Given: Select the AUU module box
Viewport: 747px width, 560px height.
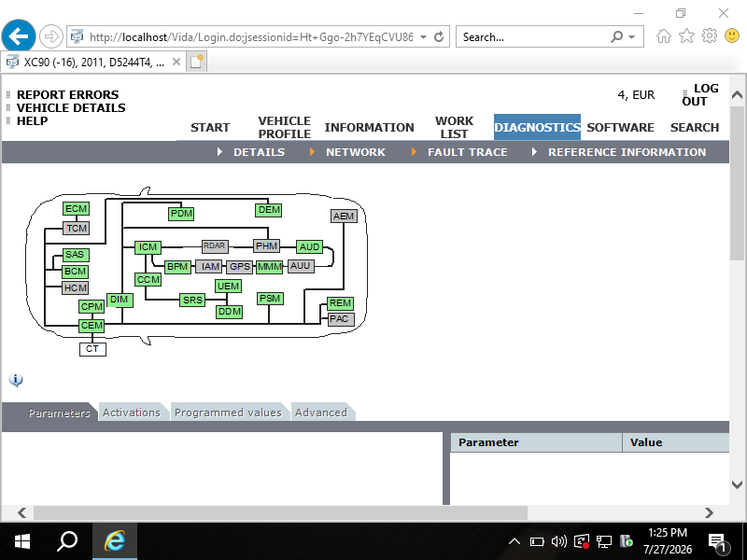Looking at the screenshot, I should point(300,266).
